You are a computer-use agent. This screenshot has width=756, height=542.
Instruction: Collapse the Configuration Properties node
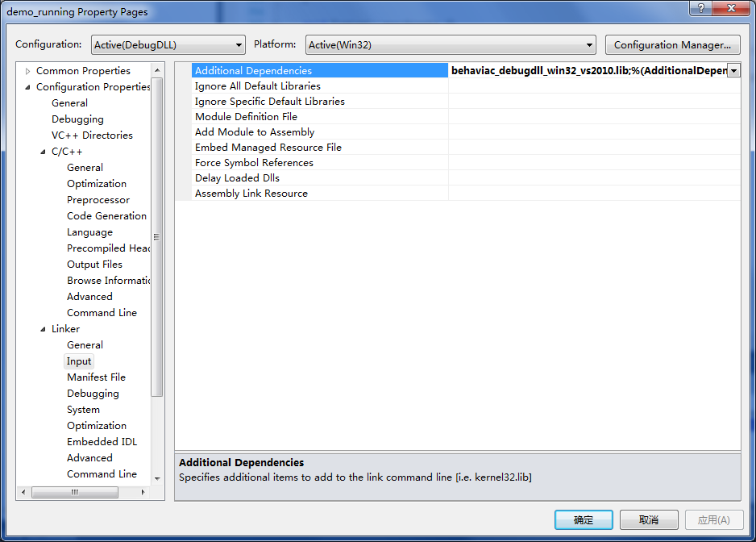pyautogui.click(x=28, y=87)
